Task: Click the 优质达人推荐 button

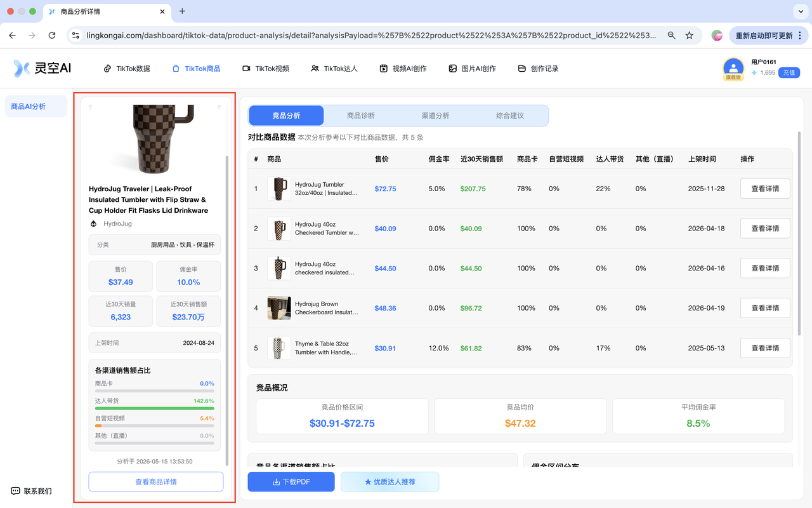Action: (390, 482)
